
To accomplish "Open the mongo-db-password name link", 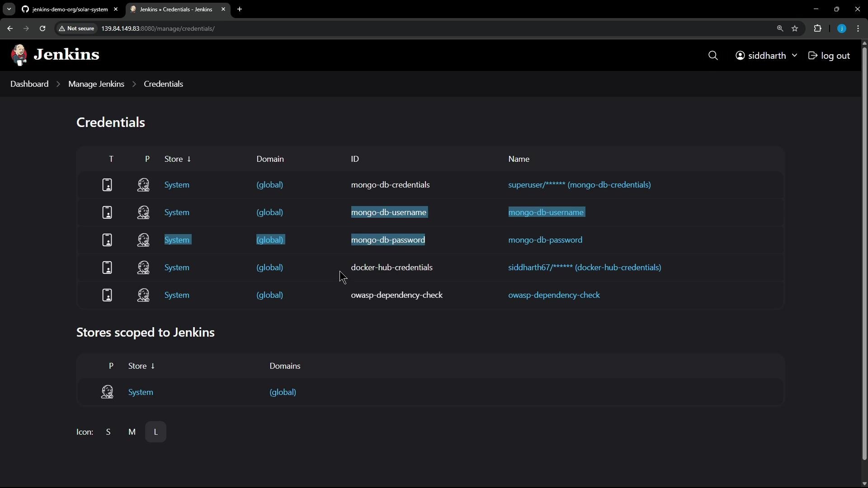I will [545, 240].
